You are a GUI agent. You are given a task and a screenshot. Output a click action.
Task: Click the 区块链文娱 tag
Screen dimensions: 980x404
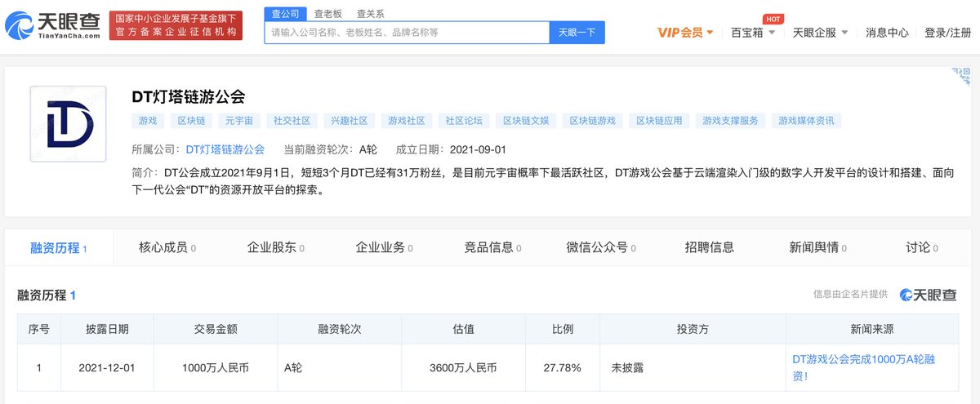point(526,121)
